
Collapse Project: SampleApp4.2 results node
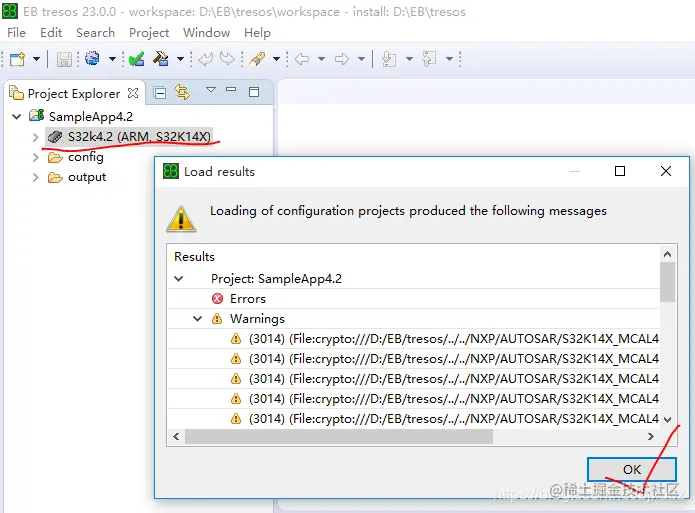tap(179, 279)
